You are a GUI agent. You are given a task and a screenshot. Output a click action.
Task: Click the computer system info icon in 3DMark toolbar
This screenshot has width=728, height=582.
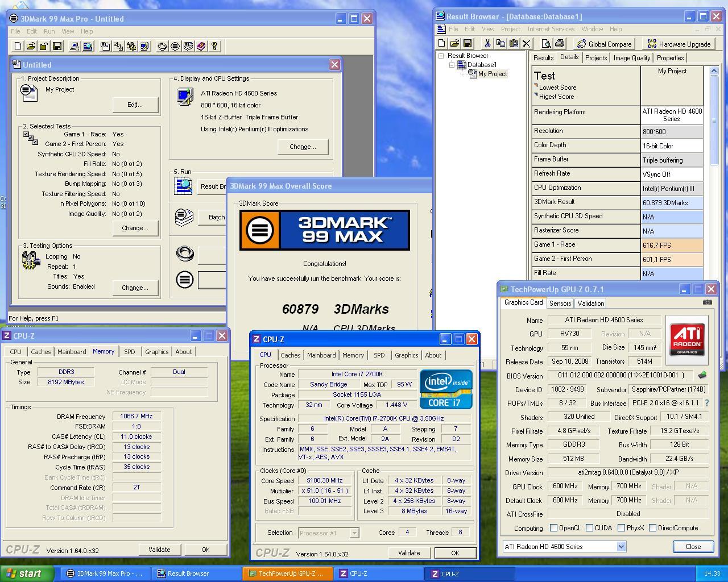point(74,46)
